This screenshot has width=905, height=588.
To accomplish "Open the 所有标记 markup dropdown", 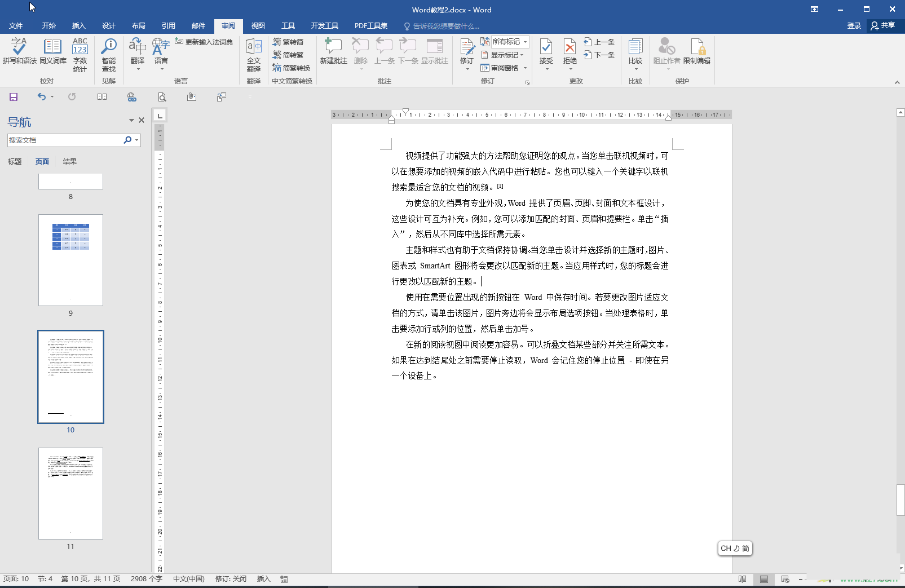I will pos(510,42).
